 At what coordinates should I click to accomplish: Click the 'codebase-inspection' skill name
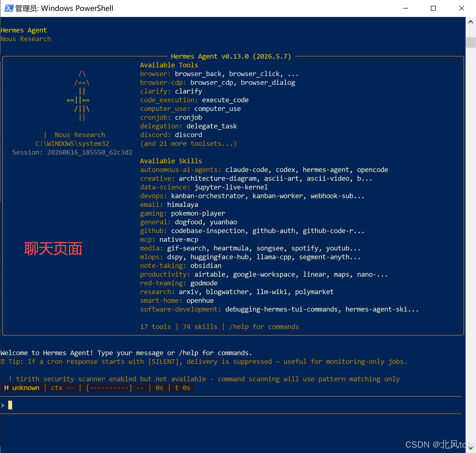208,231
